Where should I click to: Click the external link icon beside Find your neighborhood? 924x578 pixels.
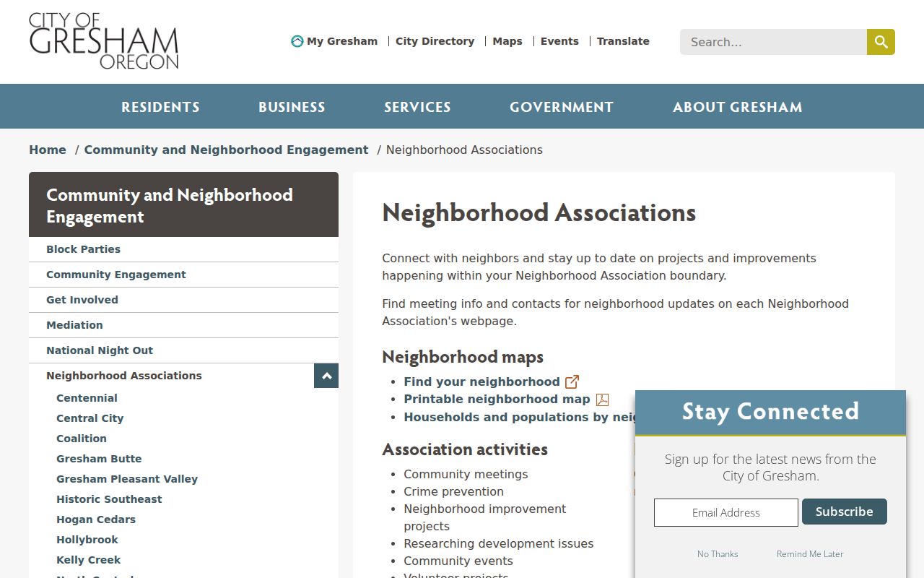pos(572,381)
